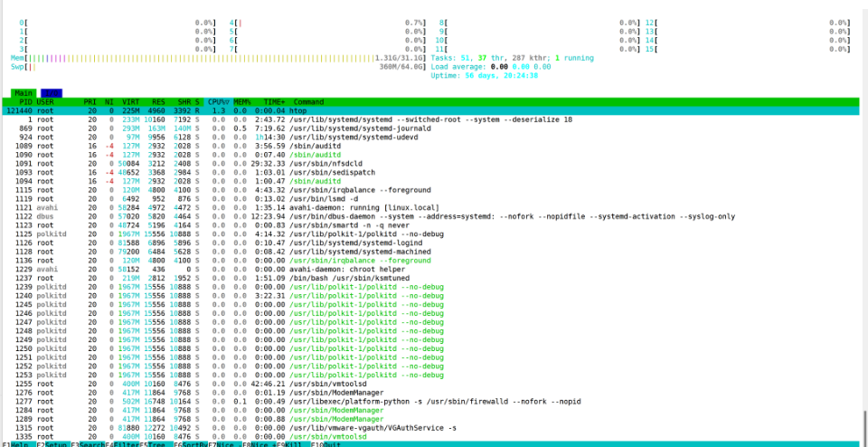Select the systemd-journald process row
Screen dimensions: 868x447
430,128
